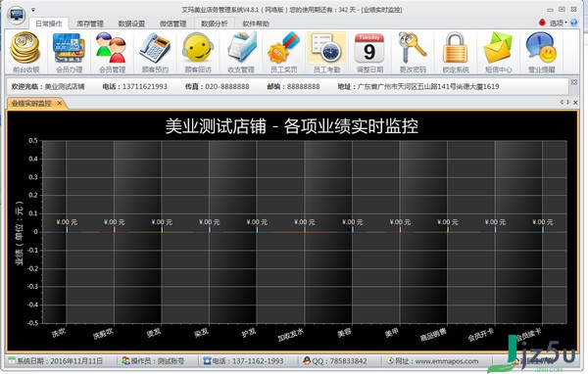Click 操作员：测试账号 status entry
Screen dimensions: 588x374
[x=158, y=361]
